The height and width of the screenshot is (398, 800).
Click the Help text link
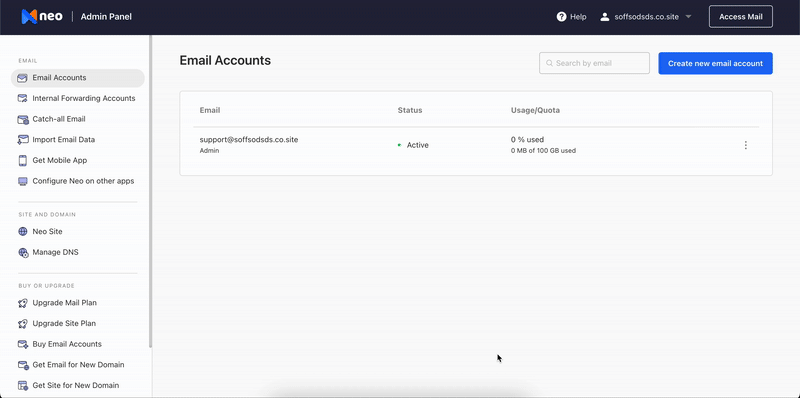click(x=578, y=17)
